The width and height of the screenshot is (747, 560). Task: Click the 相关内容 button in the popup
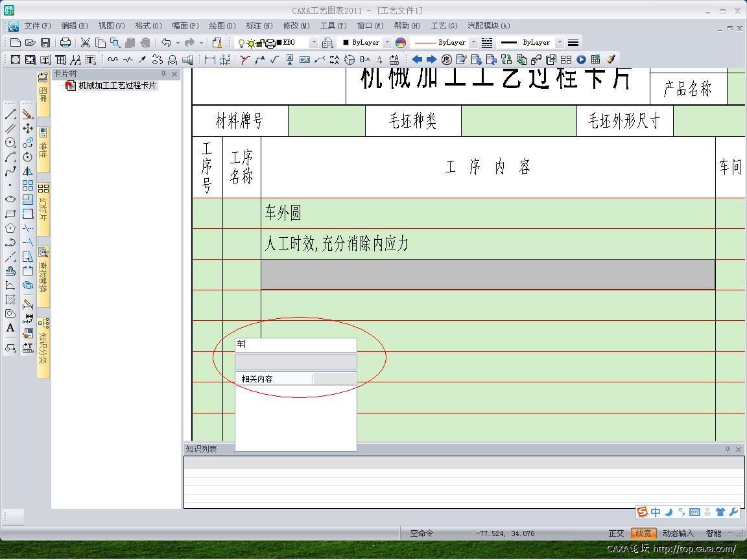pyautogui.click(x=257, y=379)
